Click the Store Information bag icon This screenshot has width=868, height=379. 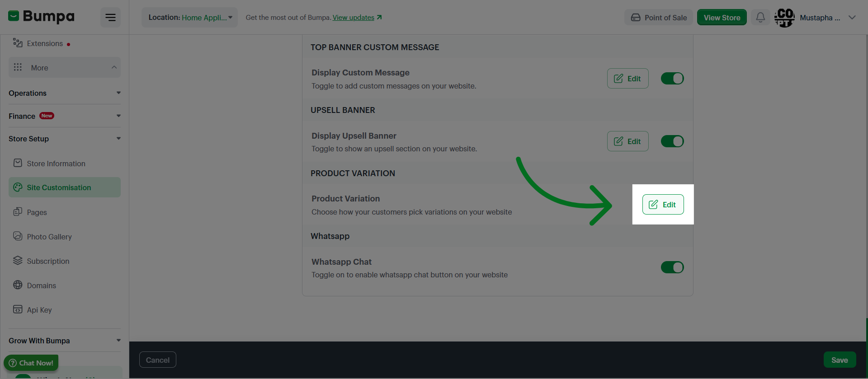click(x=18, y=163)
